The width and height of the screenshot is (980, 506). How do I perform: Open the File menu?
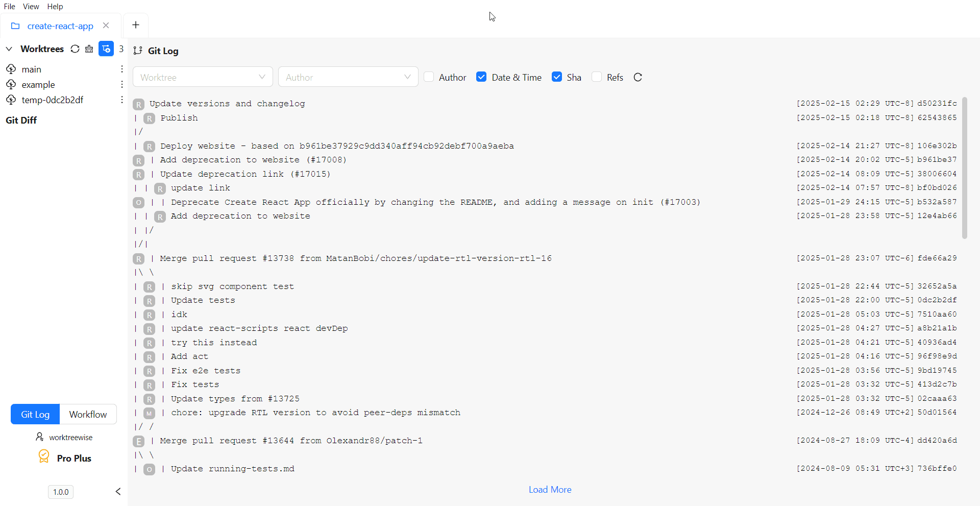[9, 6]
